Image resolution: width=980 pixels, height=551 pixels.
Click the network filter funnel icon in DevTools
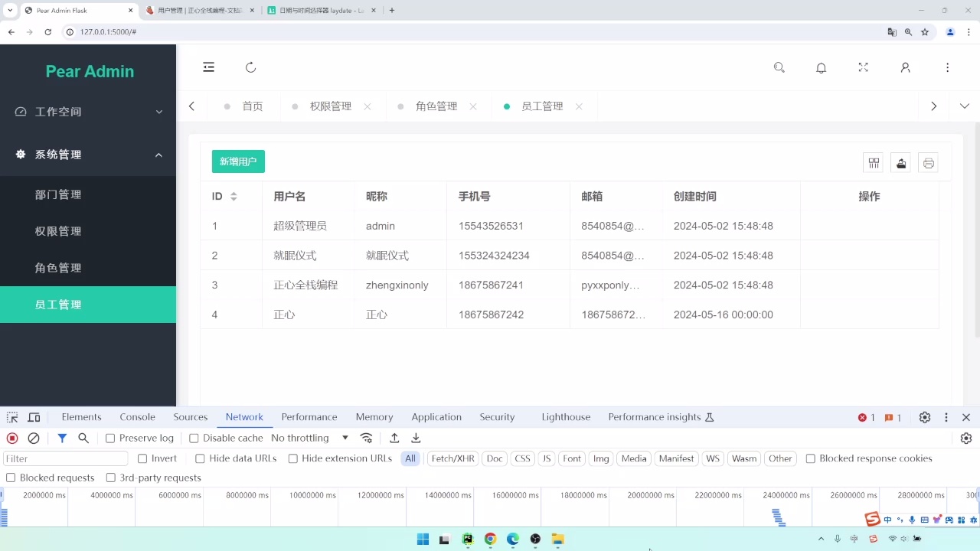pyautogui.click(x=61, y=438)
